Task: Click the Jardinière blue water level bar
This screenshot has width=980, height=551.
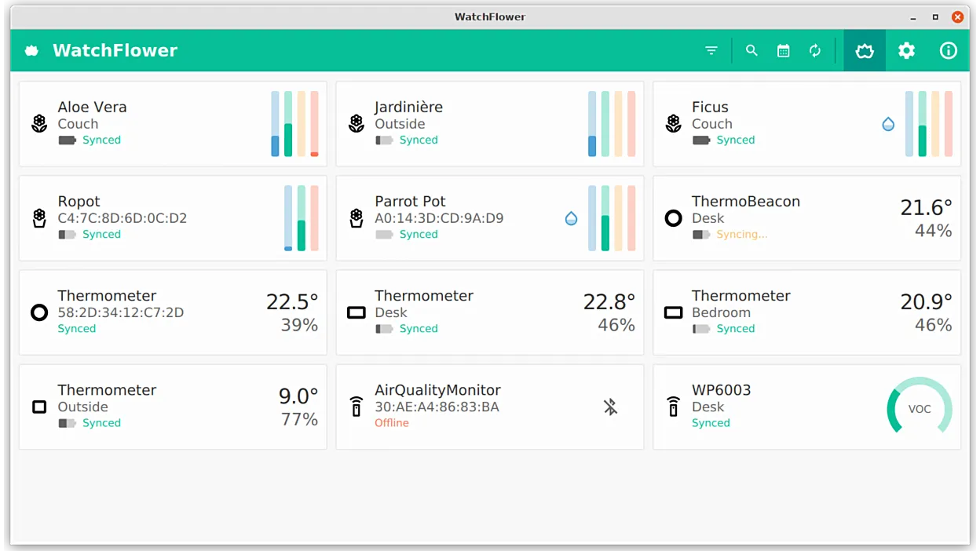Action: point(592,124)
